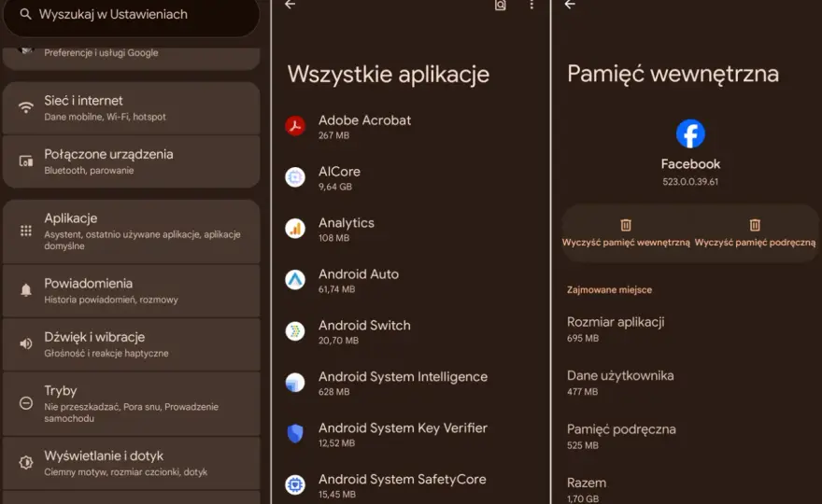
Task: Click the search apps icon in Wszystkie aplikacje
Action: pyautogui.click(x=500, y=5)
